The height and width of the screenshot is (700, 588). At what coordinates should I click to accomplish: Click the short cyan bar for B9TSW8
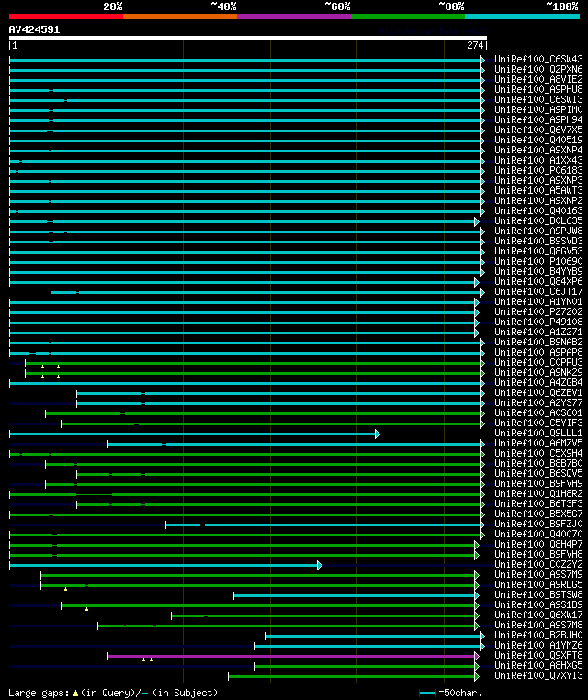(x=356, y=595)
